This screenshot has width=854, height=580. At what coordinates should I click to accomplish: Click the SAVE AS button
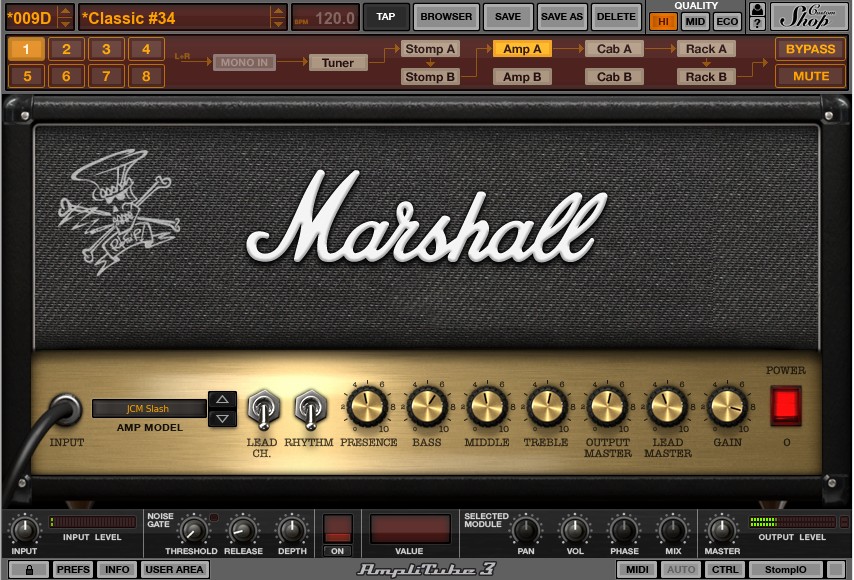562,17
